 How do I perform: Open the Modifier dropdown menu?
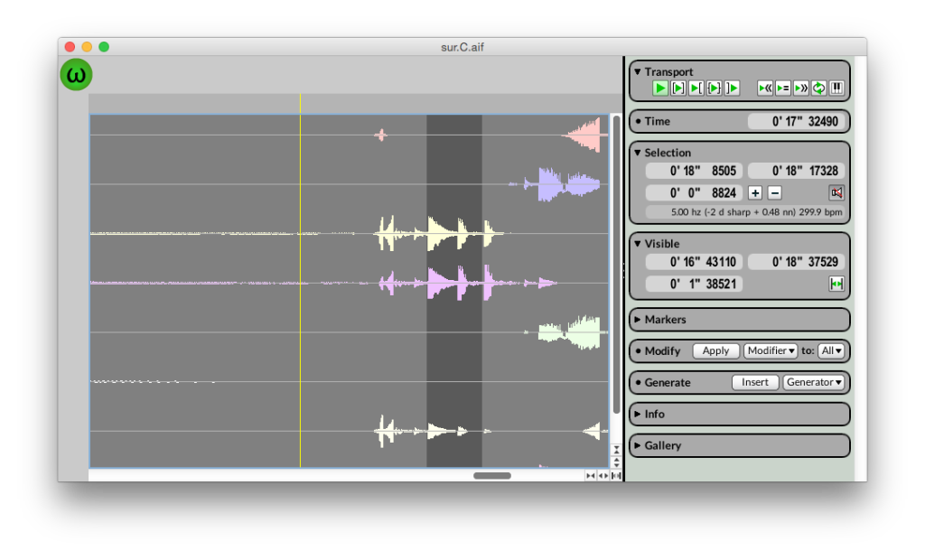tap(771, 350)
